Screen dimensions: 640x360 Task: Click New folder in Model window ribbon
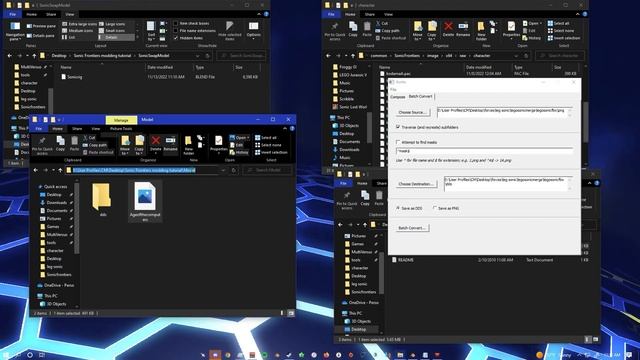click(x=188, y=145)
